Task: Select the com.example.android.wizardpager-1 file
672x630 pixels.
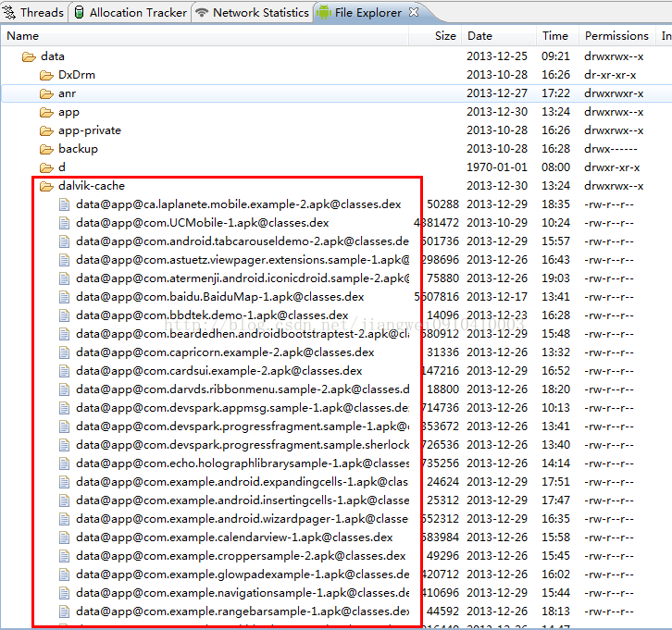Action: pyautogui.click(x=243, y=519)
